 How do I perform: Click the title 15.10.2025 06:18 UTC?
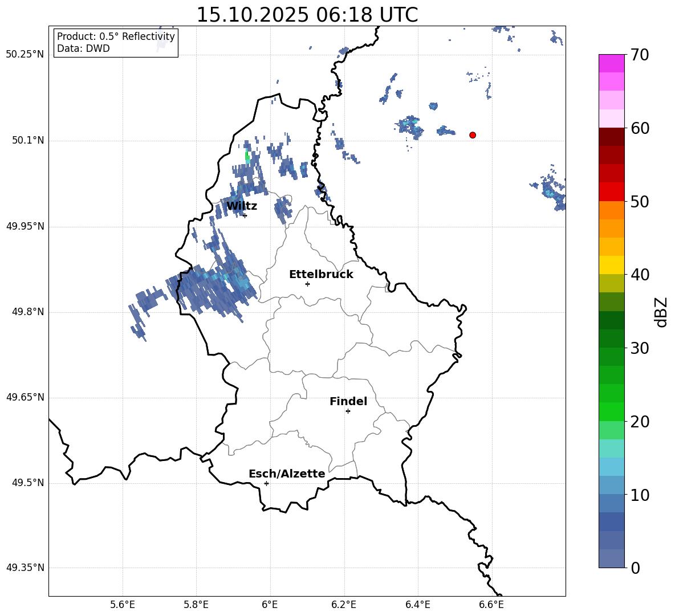tap(307, 15)
